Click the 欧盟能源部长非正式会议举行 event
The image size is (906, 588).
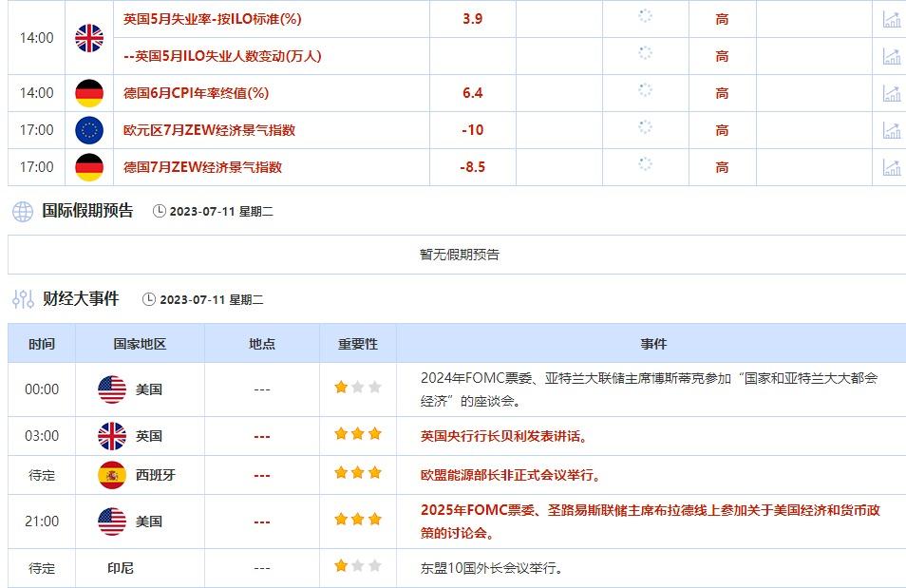[x=510, y=475]
